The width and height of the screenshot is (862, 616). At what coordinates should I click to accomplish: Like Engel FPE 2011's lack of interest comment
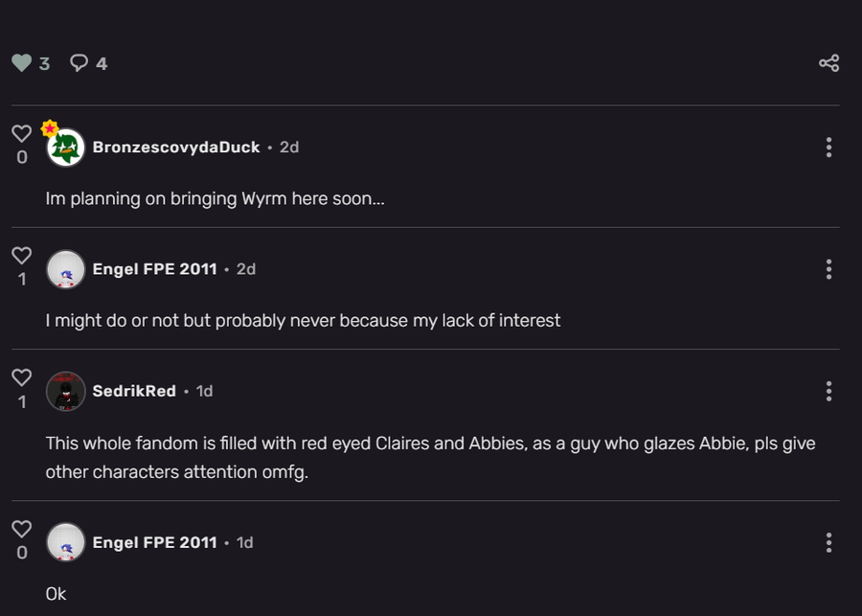[21, 256]
